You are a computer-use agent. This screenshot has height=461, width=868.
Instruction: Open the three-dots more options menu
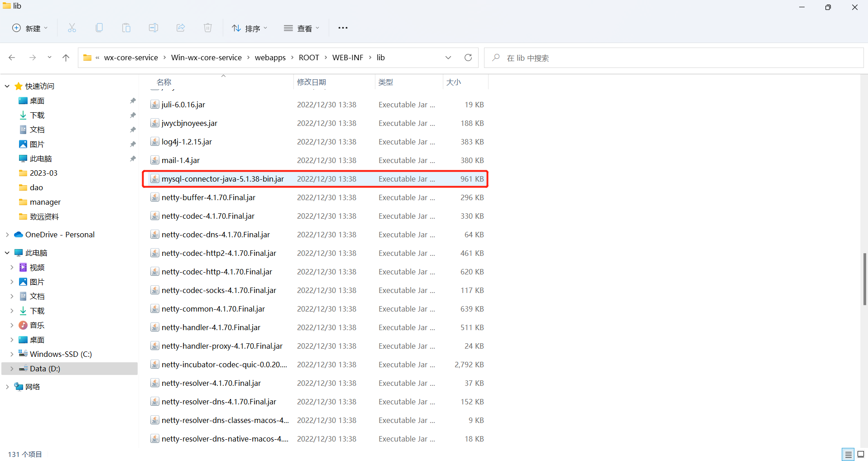pyautogui.click(x=343, y=28)
